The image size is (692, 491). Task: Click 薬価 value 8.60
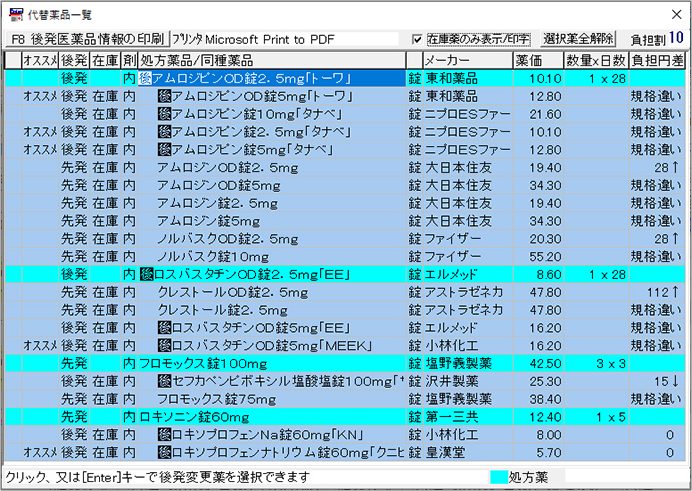[x=549, y=275]
